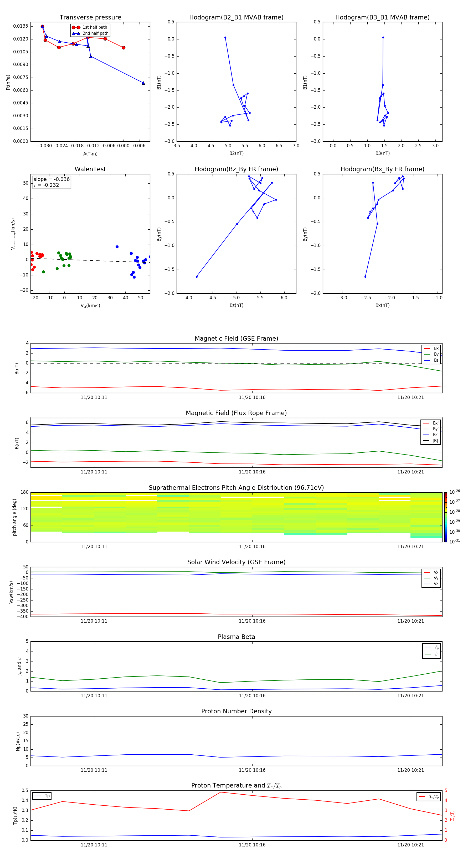473x868 pixels.
Task: Click the 'r = -0.232' annotation
Action: pos(47,185)
